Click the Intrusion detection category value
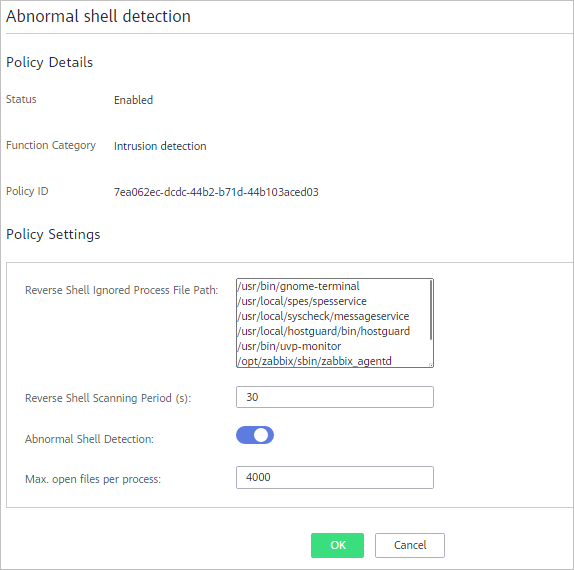The height and width of the screenshot is (570, 574). click(x=160, y=146)
